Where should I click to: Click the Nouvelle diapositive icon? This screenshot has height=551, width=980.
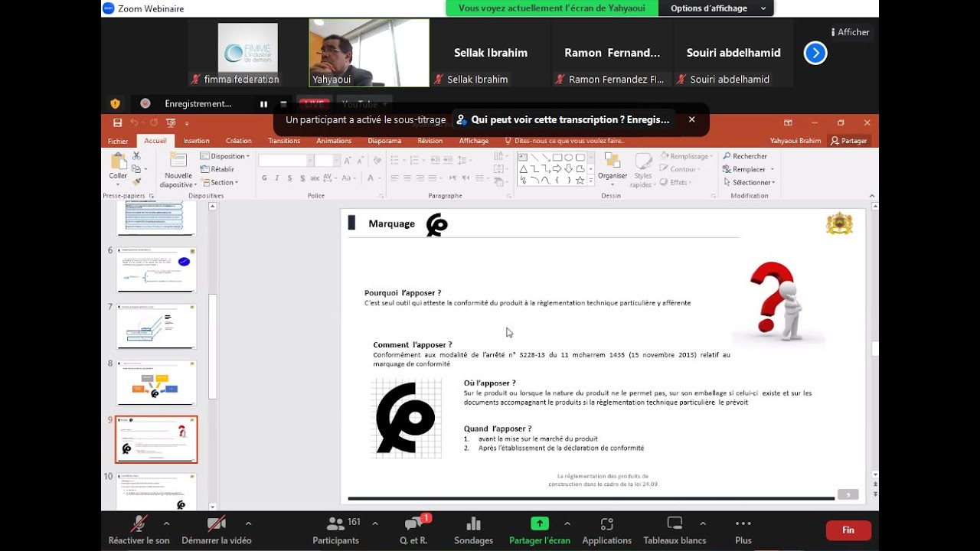pyautogui.click(x=178, y=160)
